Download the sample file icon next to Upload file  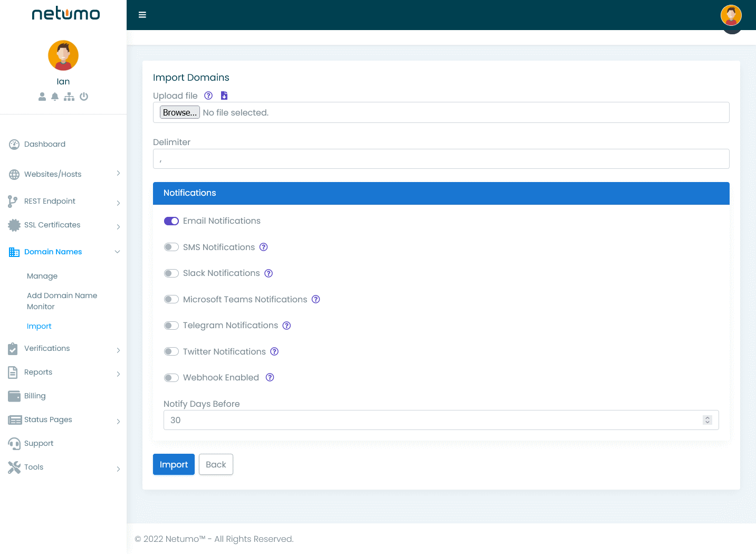pyautogui.click(x=224, y=95)
